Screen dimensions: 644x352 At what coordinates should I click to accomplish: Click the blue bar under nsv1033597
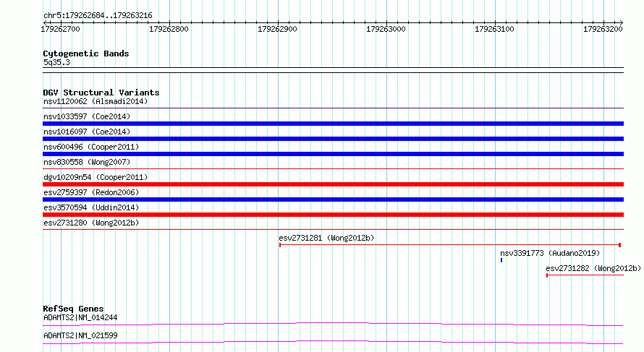click(333, 124)
